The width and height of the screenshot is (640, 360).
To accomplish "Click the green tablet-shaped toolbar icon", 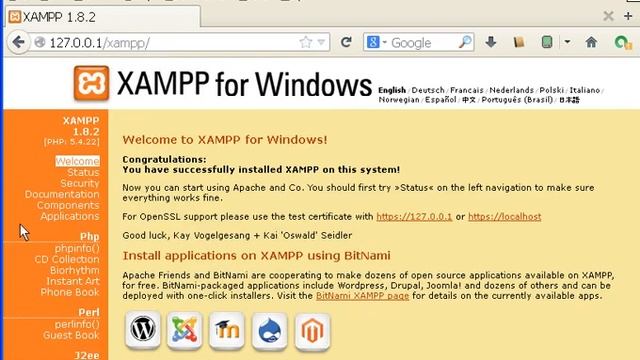I will coord(547,42).
